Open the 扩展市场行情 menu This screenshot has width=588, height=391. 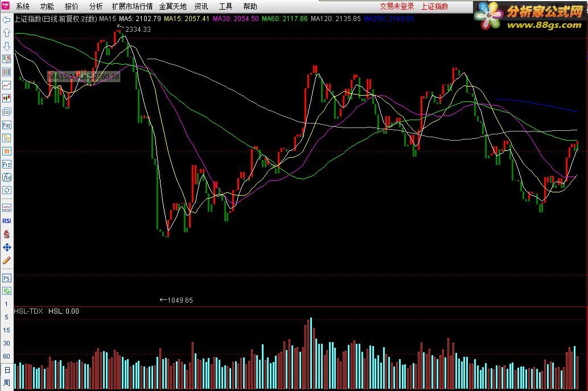click(x=132, y=6)
